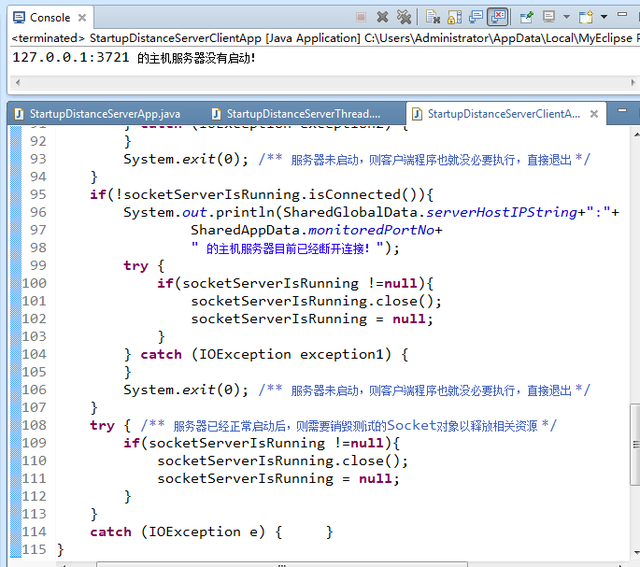Click socketServerIsRunning.close() on line 110
The image size is (640, 567).
(282, 461)
